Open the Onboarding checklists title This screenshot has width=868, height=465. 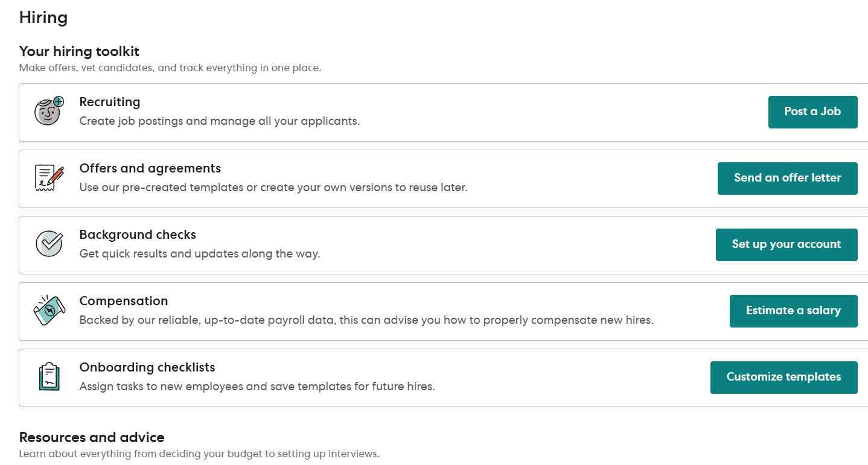[x=147, y=367]
